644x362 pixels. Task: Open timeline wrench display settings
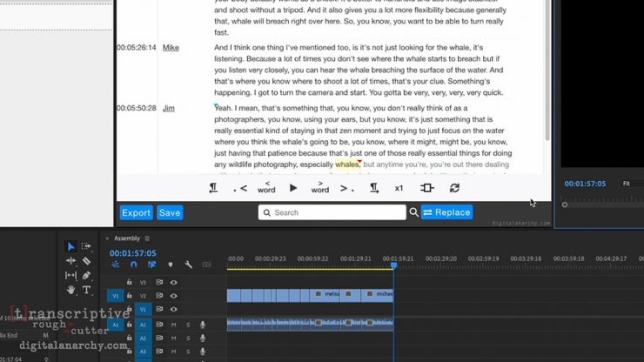pyautogui.click(x=188, y=265)
